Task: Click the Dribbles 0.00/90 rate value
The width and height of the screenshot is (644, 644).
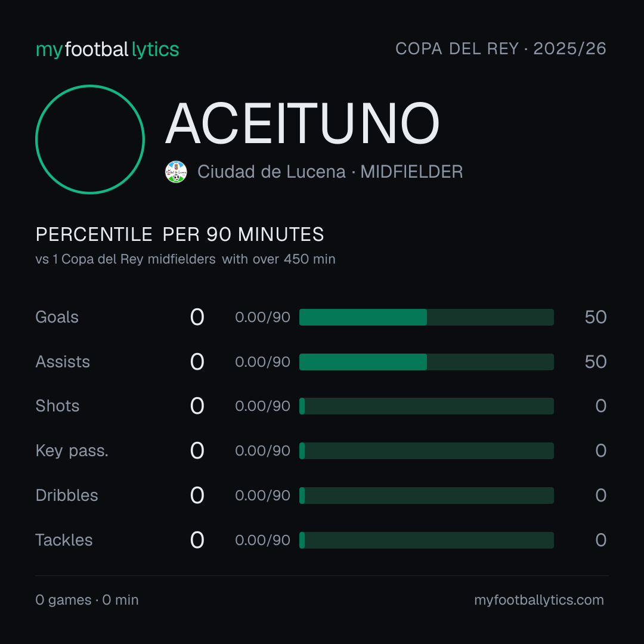Action: click(262, 496)
